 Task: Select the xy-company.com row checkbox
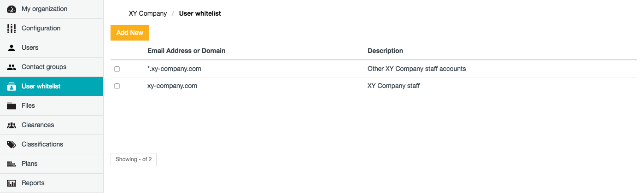pos(117,86)
